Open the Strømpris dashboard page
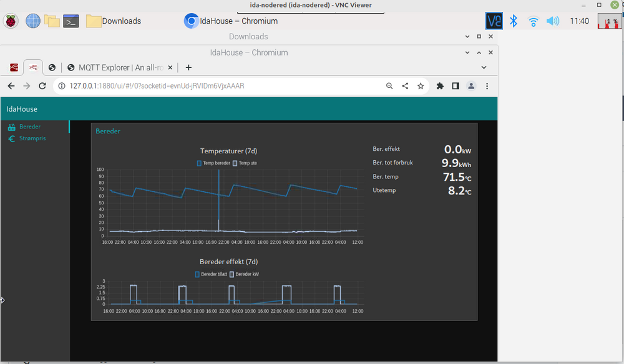This screenshot has width=624, height=364. tap(32, 138)
